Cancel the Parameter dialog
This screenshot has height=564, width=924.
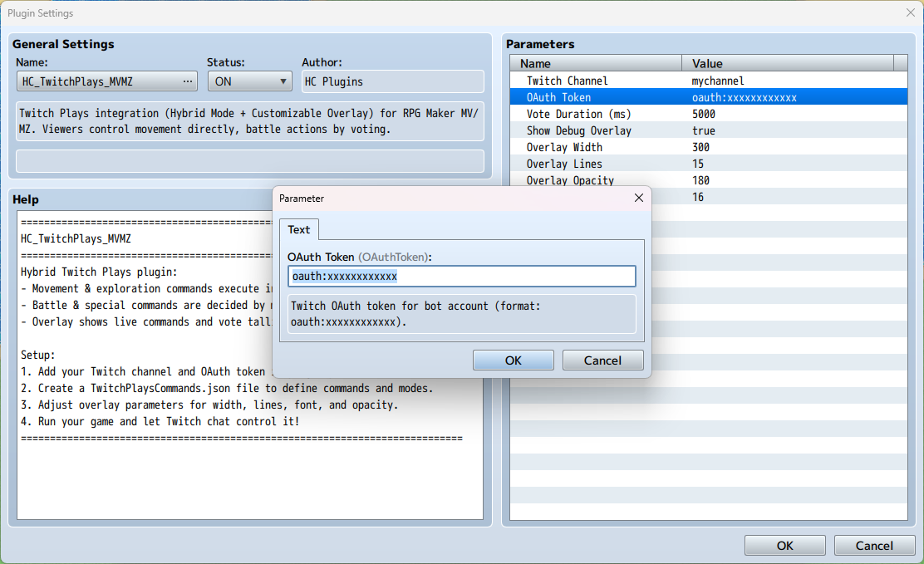(602, 360)
